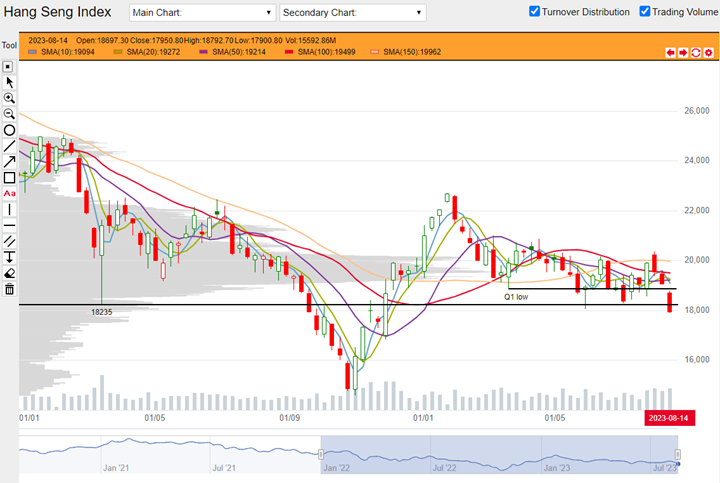This screenshot has height=483, width=720.
Task: Click the SMA(10) blue legend swatch
Action: pos(32,52)
